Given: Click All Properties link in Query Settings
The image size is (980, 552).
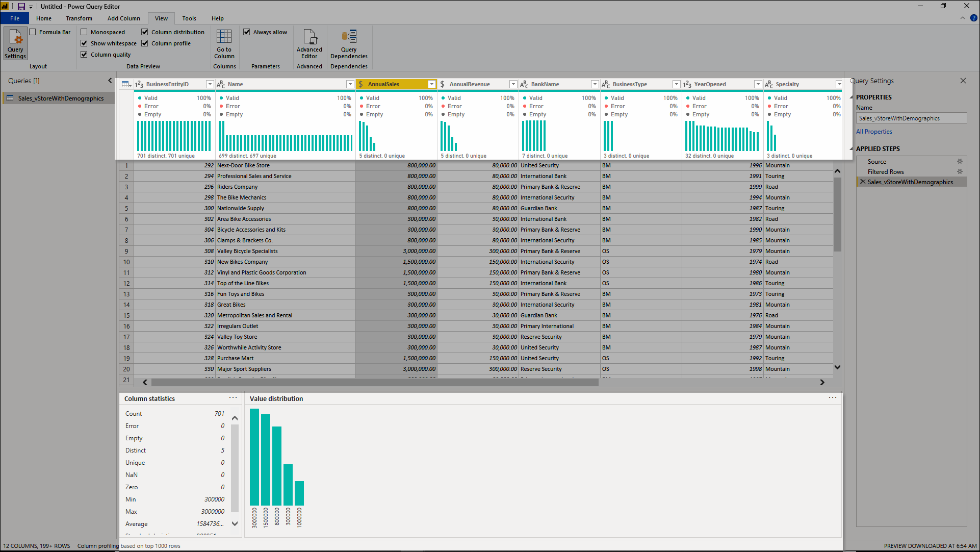Looking at the screenshot, I should (x=873, y=131).
